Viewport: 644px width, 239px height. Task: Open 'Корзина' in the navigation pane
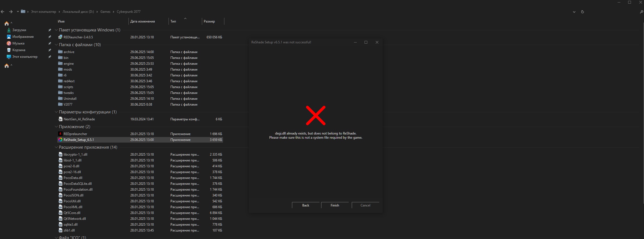[19, 50]
